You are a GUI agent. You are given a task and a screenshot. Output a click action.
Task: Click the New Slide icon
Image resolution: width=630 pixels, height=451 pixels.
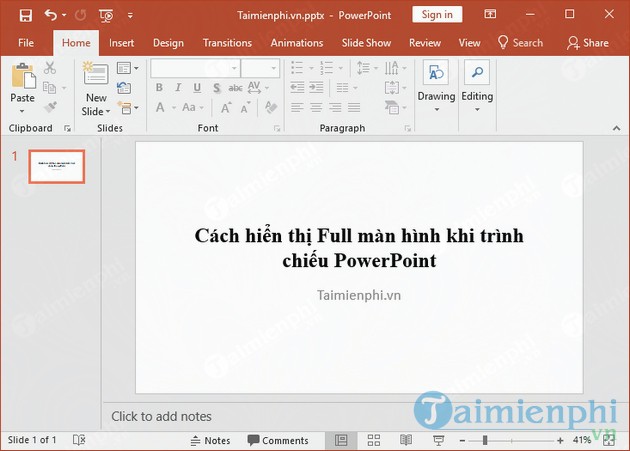pos(96,73)
